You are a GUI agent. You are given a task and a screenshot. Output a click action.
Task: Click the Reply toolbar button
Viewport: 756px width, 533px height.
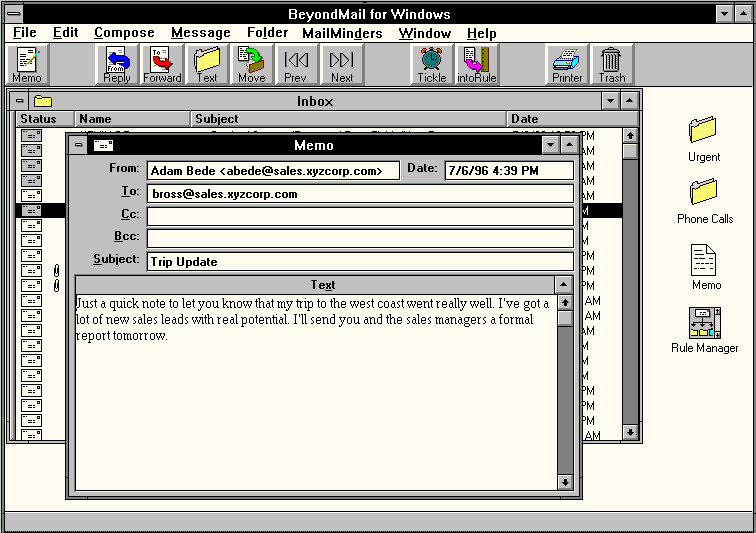[x=117, y=65]
